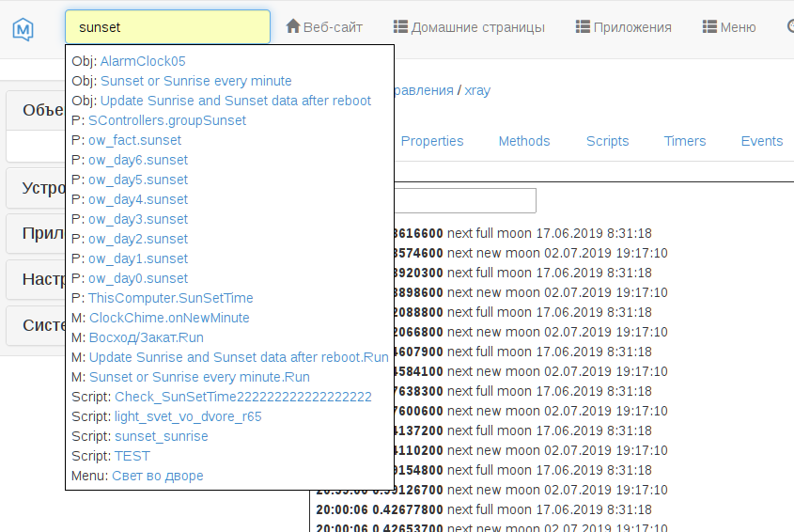Open property ow_fact.sunset

click(134, 140)
